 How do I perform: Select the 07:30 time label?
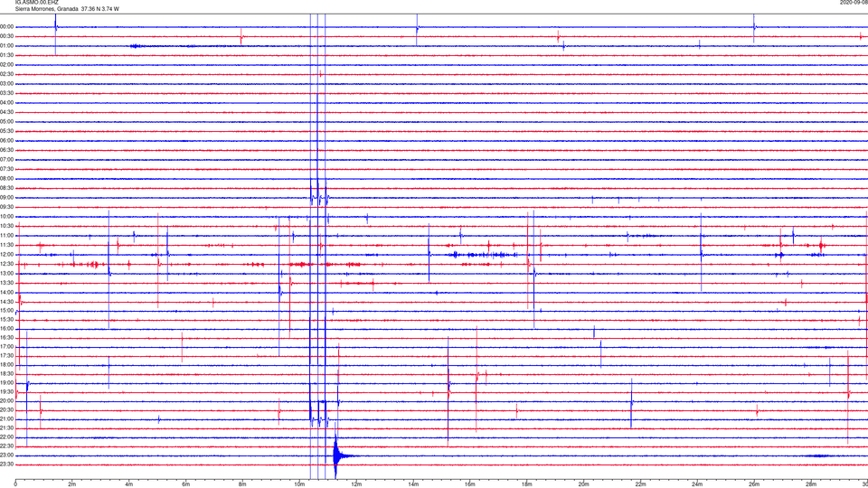click(x=7, y=169)
